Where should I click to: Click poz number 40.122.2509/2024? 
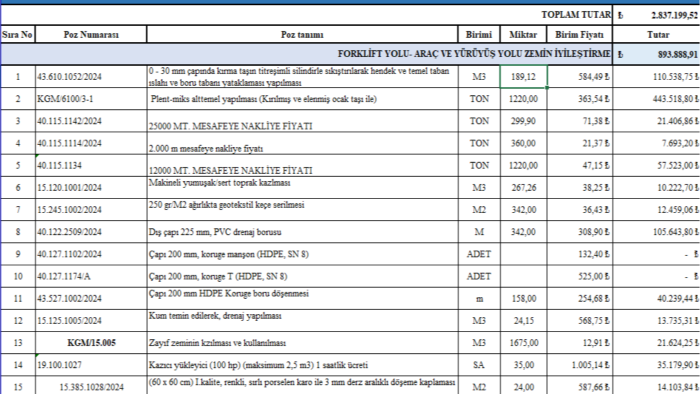91,232
